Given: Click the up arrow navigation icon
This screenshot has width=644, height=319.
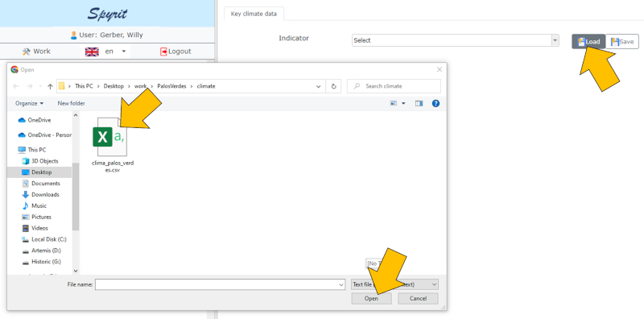Looking at the screenshot, I should [x=50, y=86].
